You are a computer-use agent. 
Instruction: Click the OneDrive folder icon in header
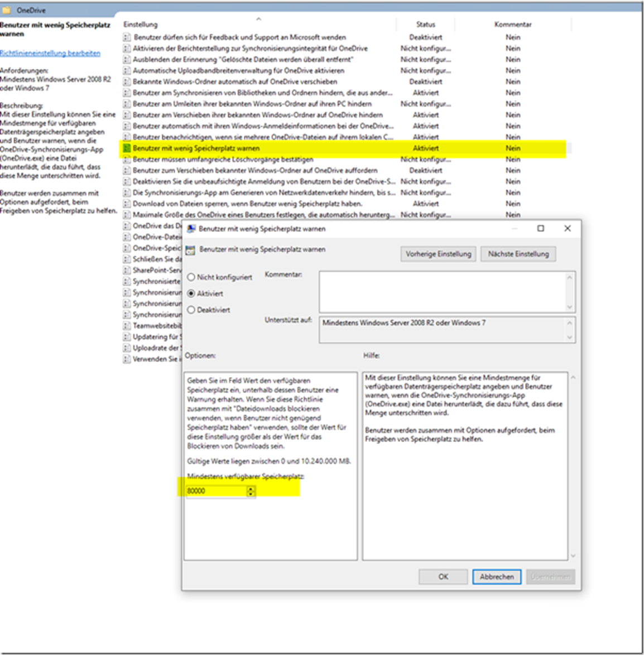pos(7,10)
